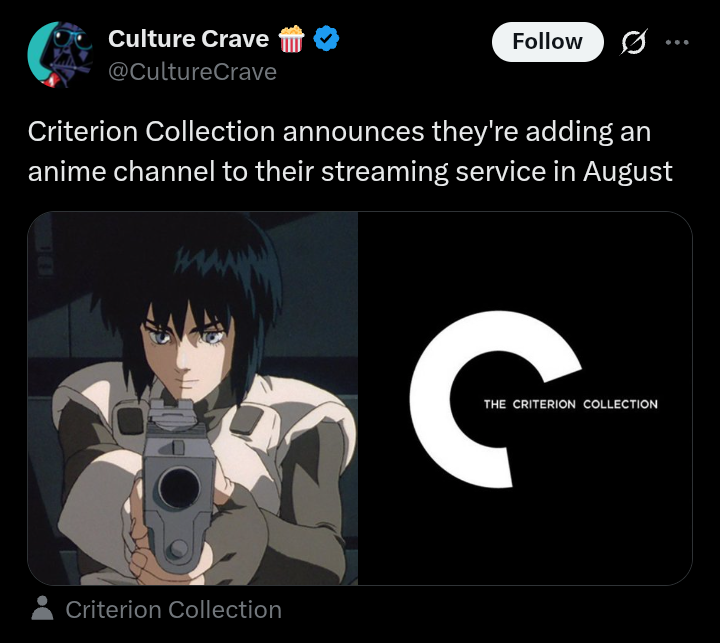Click the gun barrel in anime image
Image resolution: width=720 pixels, height=643 pixels.
pos(179,489)
